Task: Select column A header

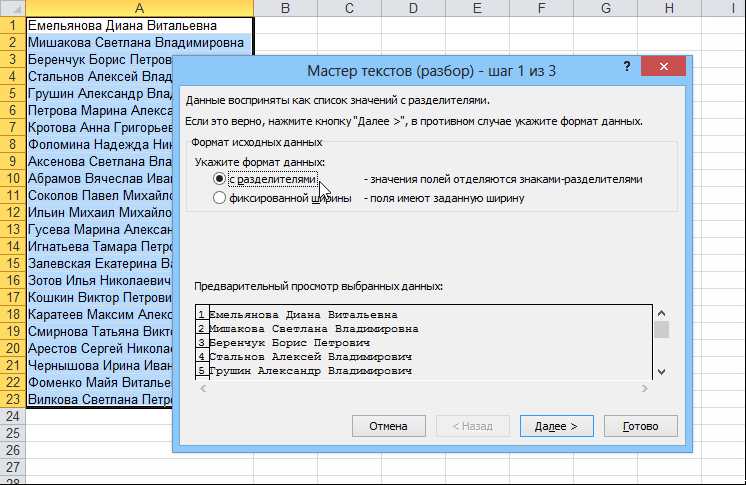Action: click(x=139, y=8)
